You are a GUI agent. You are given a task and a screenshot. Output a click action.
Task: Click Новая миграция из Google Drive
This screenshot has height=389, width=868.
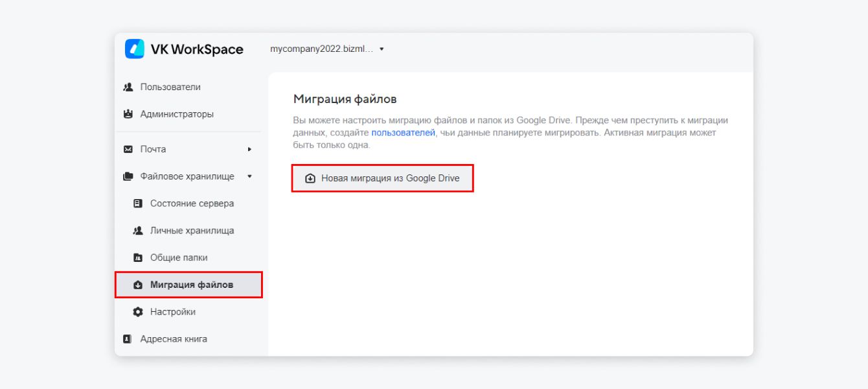tap(382, 176)
